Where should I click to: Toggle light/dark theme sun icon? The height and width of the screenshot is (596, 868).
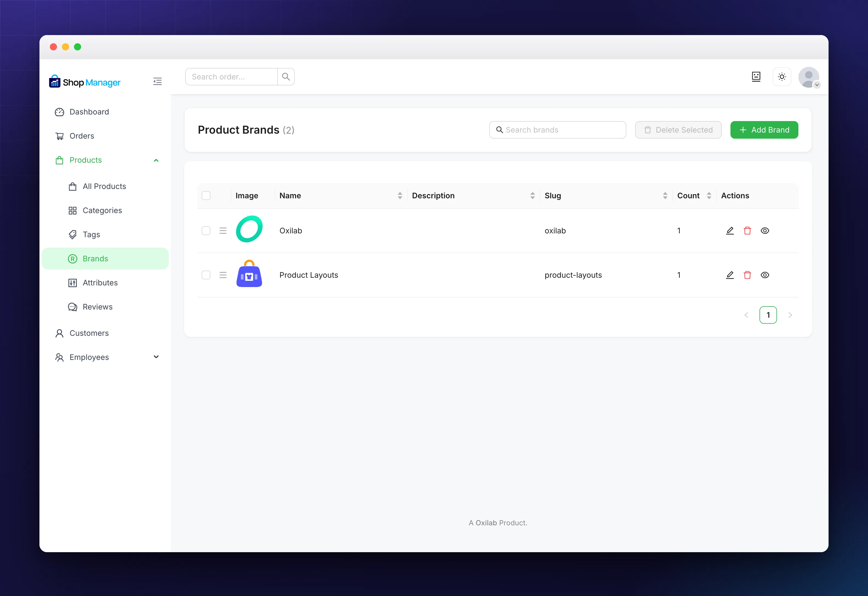tap(782, 76)
